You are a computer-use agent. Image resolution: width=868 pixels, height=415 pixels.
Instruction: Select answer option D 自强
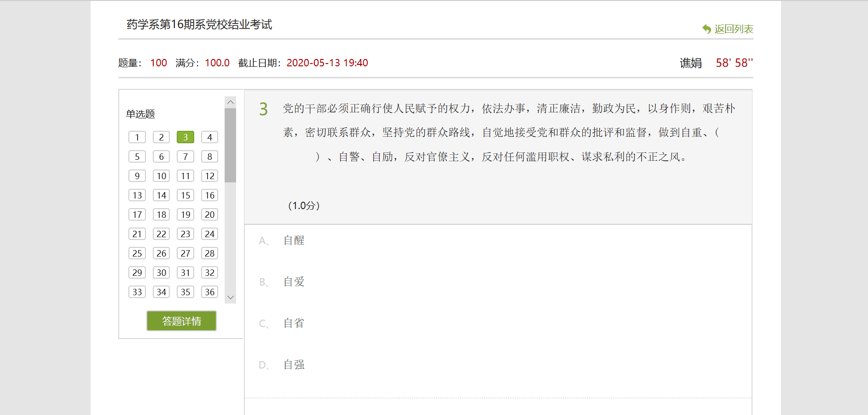click(294, 365)
